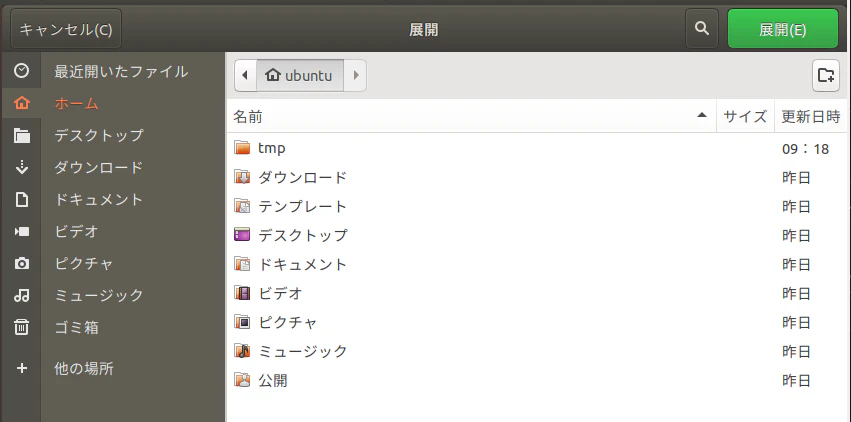Select the 公開 folder name in the list
Screen dimensions: 851x422
[272, 380]
